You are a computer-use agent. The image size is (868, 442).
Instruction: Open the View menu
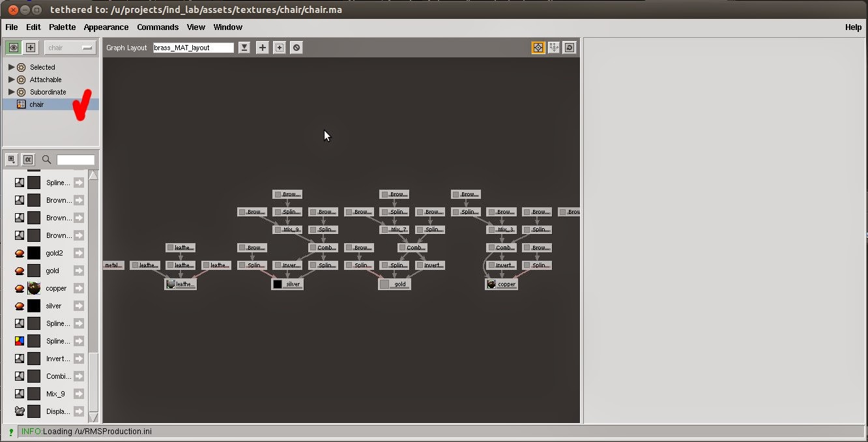pos(196,27)
